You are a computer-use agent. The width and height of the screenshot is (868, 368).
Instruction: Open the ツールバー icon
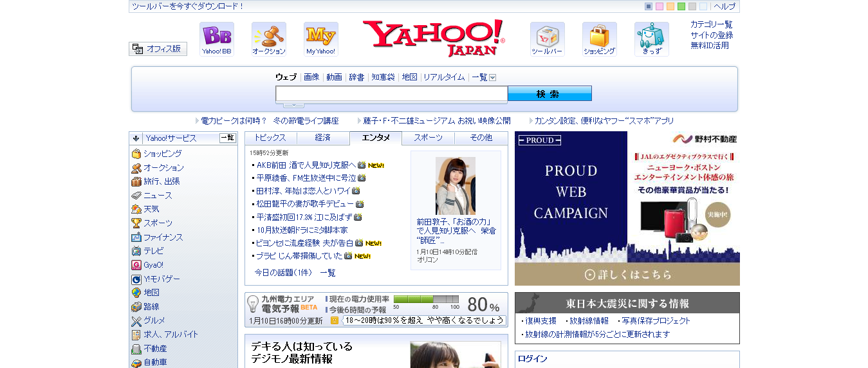[x=547, y=39]
